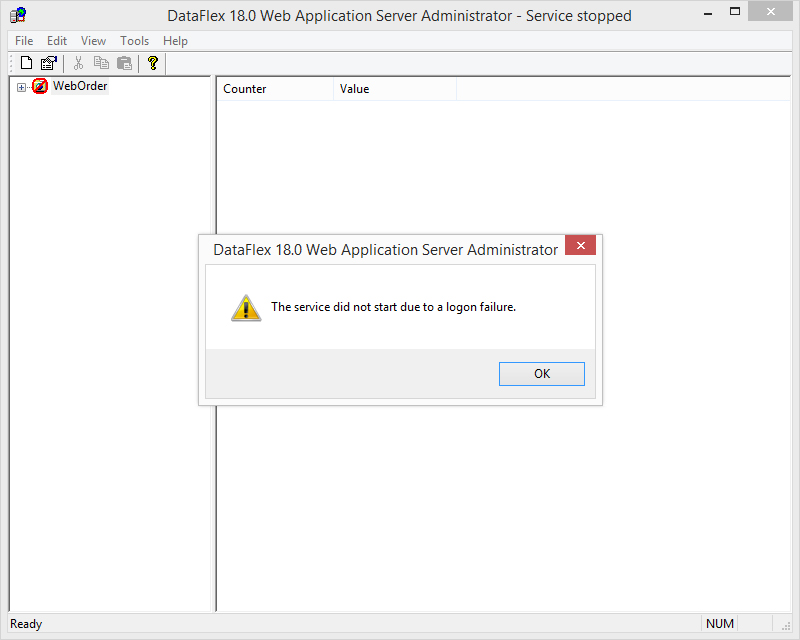The height and width of the screenshot is (640, 800).
Task: Minimize the main Administrator window
Action: (708, 13)
